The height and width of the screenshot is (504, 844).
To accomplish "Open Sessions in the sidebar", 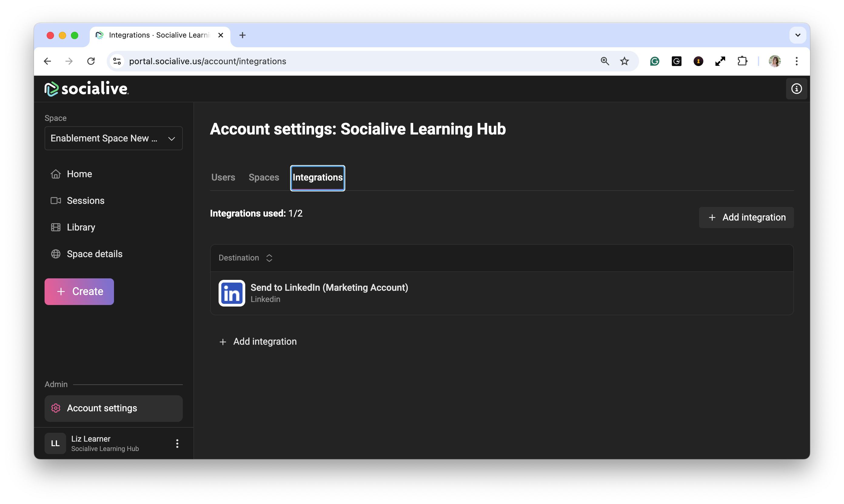I will 85,201.
